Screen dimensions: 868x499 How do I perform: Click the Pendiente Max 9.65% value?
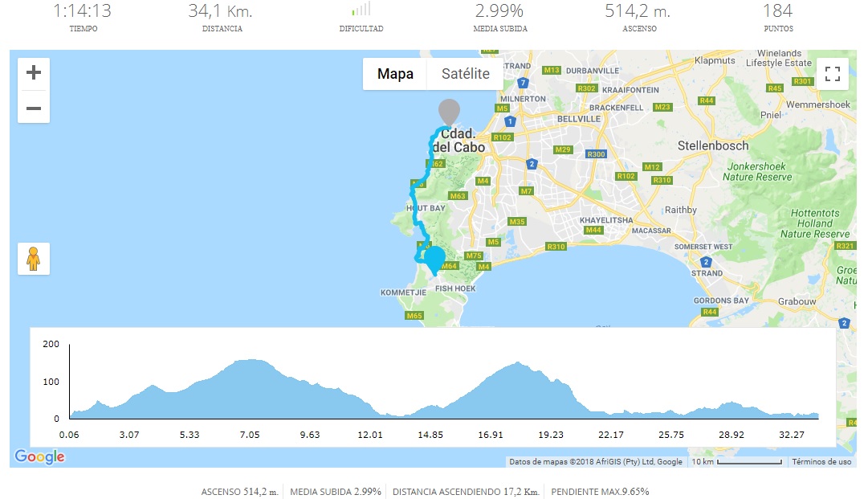[x=602, y=492]
